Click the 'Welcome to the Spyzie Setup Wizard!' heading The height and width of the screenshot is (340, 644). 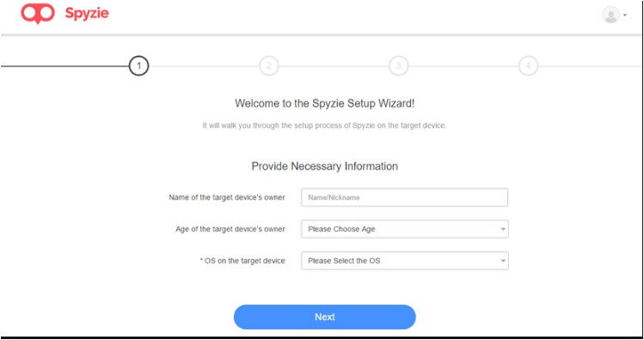(324, 103)
